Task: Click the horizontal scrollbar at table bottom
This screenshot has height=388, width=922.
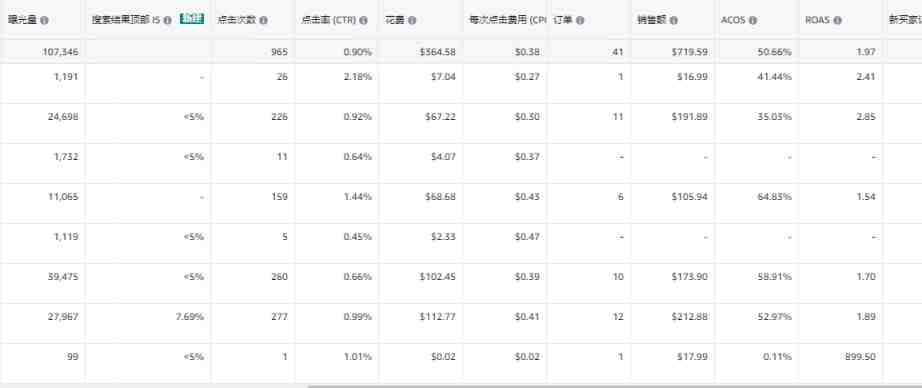Action: tap(614, 386)
